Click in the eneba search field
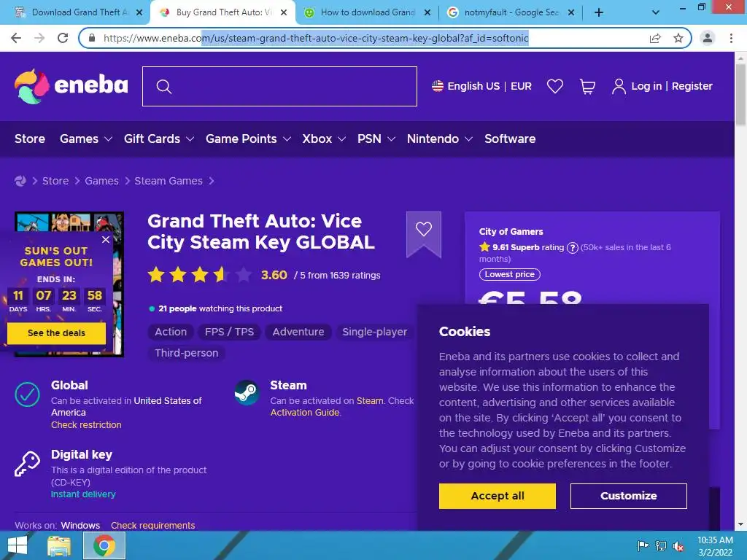747x560 pixels. [x=279, y=86]
